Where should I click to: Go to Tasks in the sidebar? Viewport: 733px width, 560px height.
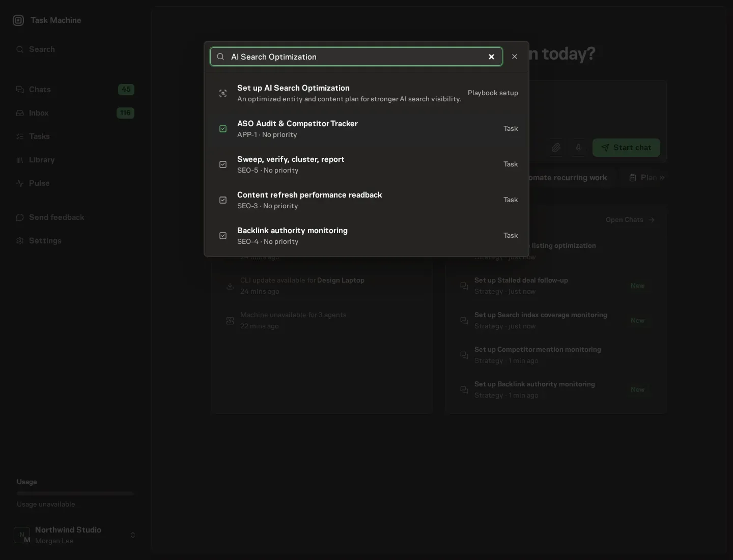coord(75,136)
